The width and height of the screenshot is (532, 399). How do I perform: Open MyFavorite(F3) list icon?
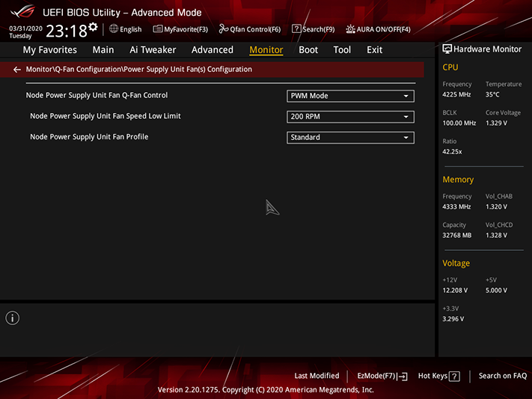157,29
